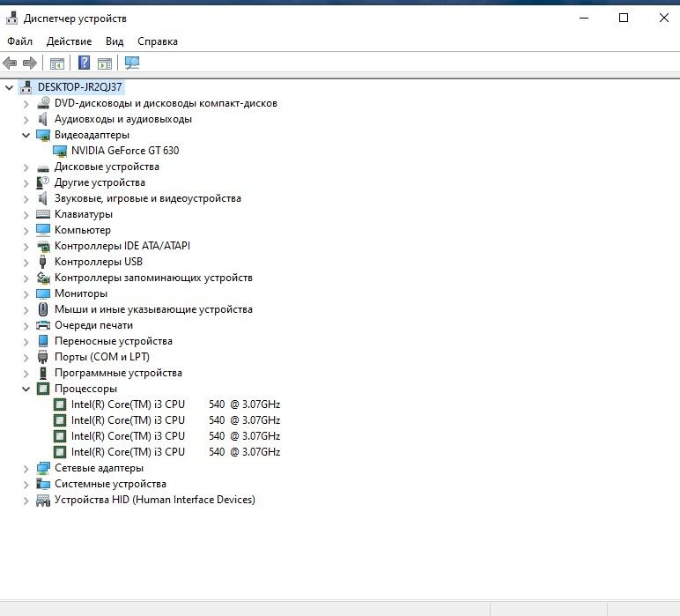The width and height of the screenshot is (680, 616).
Task: Toggle the action pane toolbar icon
Action: point(105,63)
